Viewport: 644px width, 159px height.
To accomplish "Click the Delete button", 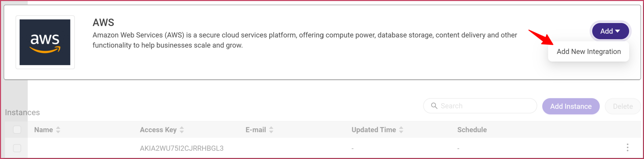I will (x=623, y=106).
